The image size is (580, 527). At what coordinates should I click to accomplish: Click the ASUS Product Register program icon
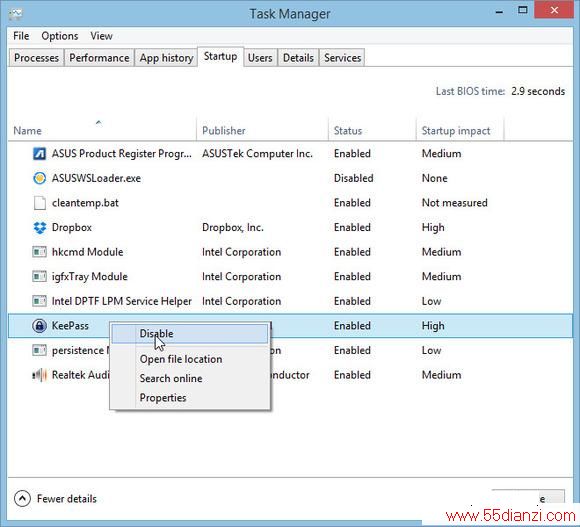pos(40,153)
